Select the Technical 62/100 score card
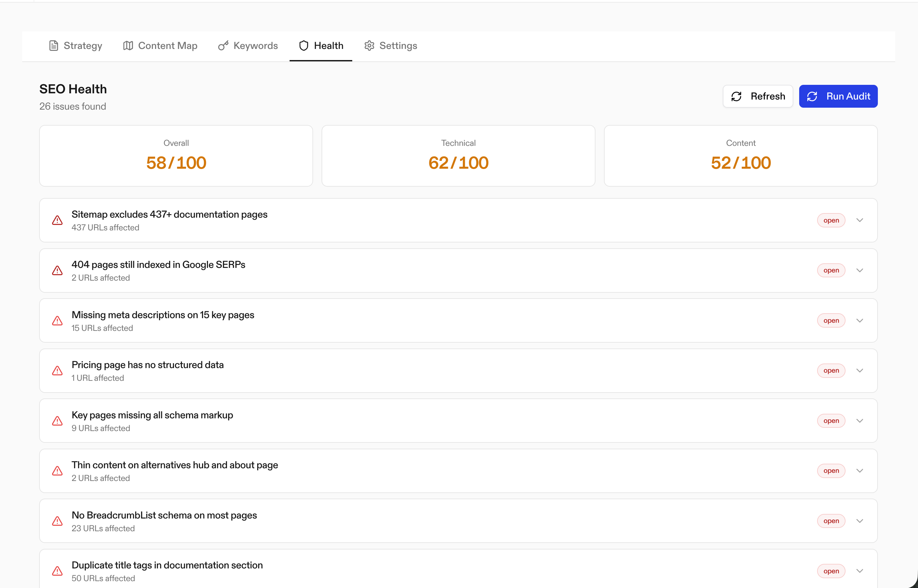The height and width of the screenshot is (588, 918). pyautogui.click(x=458, y=156)
